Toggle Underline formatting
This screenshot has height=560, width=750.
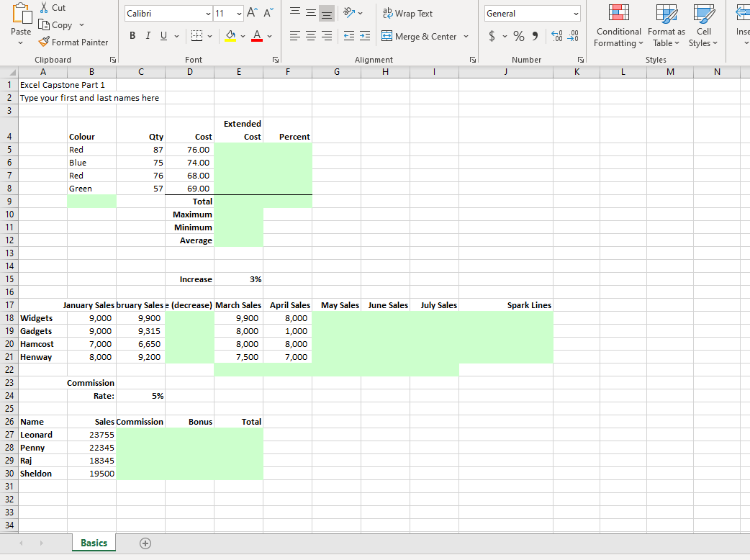click(163, 36)
